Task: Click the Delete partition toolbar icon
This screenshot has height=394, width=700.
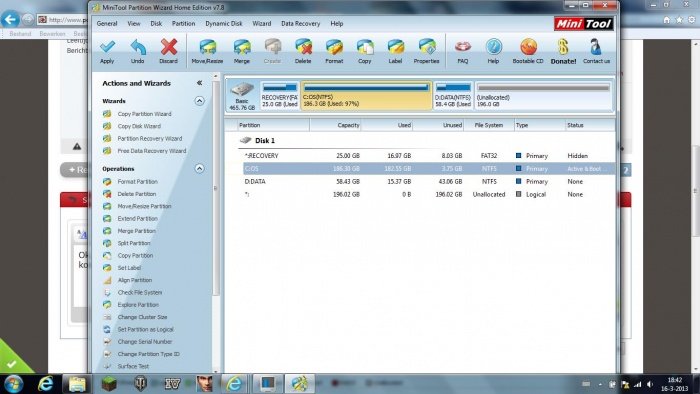Action: pos(303,47)
